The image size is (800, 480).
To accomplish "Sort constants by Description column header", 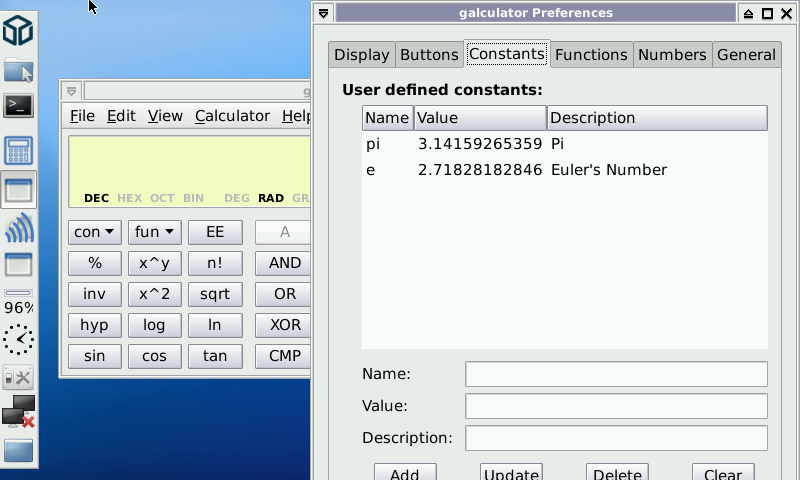I will tap(657, 118).
